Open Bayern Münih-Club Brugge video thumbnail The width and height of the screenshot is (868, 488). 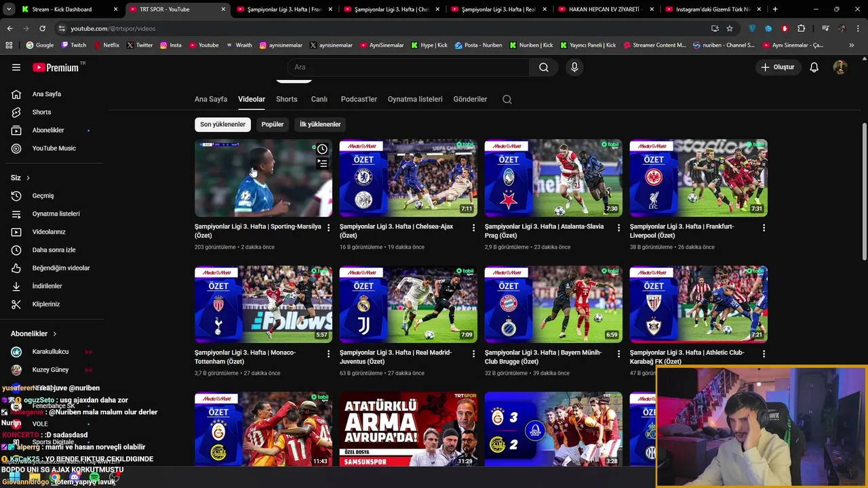coord(553,304)
